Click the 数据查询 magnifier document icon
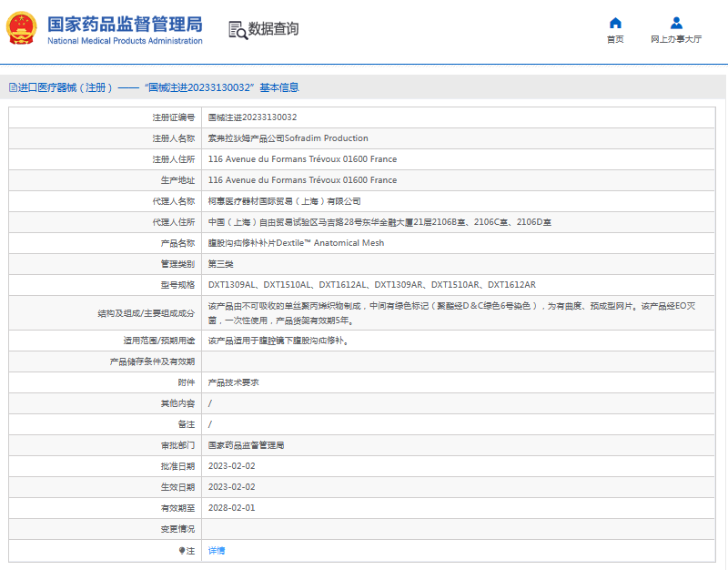 235,30
